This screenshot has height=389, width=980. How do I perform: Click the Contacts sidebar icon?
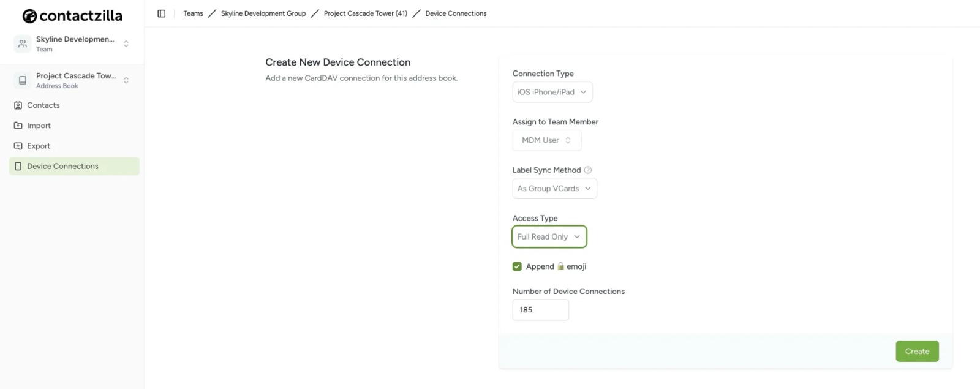18,105
